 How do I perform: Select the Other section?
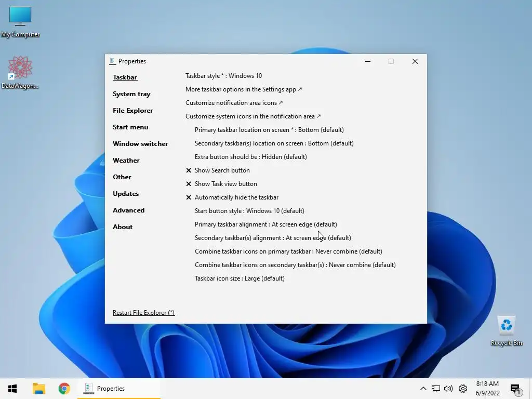tap(122, 177)
